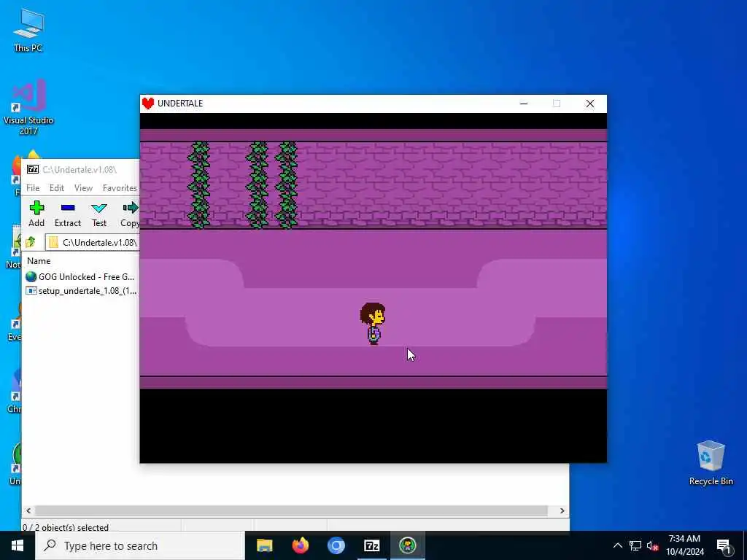
Task: Open the Windows Start menu
Action: [x=18, y=545]
